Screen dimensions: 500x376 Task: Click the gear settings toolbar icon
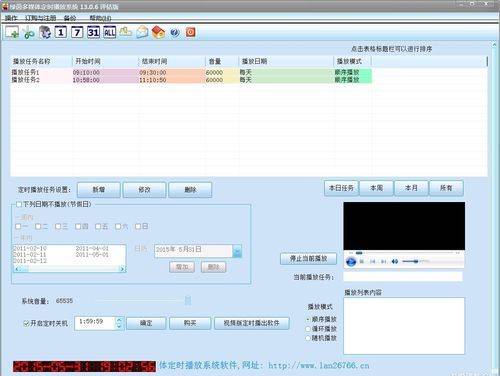coord(45,32)
